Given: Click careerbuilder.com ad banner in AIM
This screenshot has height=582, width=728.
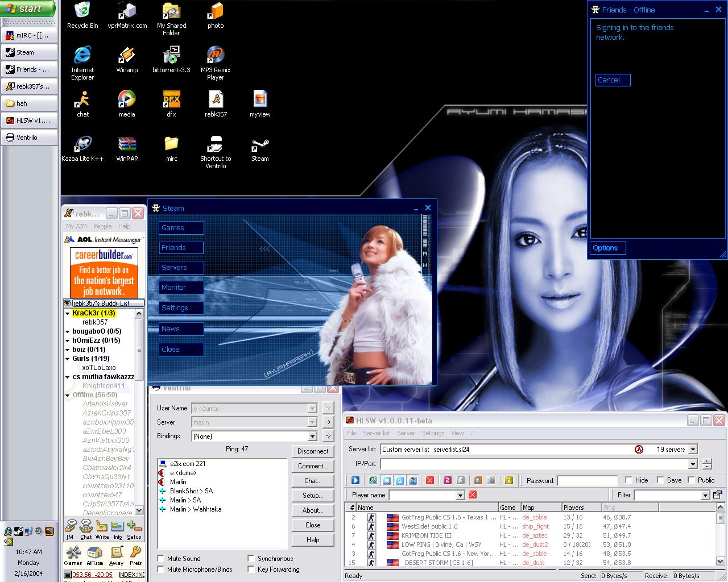Looking at the screenshot, I should click(104, 272).
